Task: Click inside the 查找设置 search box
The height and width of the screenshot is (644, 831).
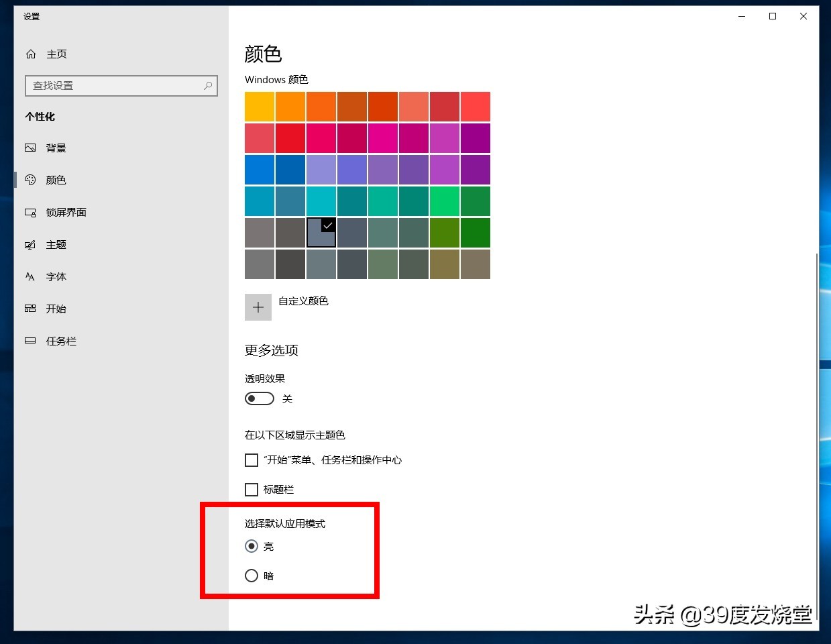Action: pyautogui.click(x=121, y=86)
